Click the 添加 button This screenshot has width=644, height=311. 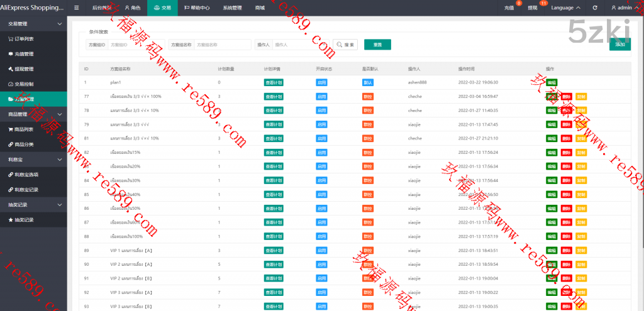coord(619,45)
